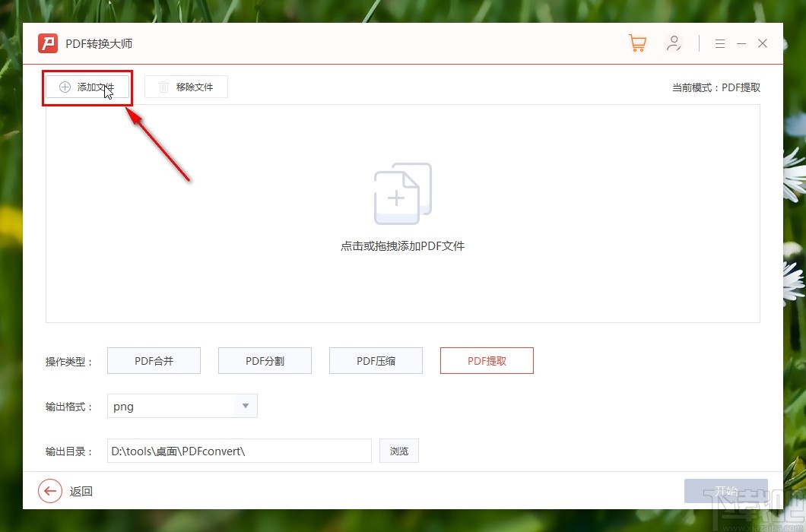Select the PDF压缩 operation
The height and width of the screenshot is (532, 806).
point(376,360)
